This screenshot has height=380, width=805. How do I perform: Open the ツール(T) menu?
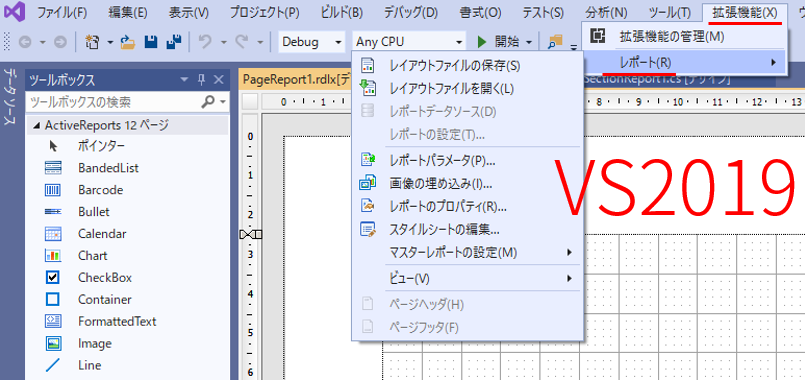coord(669,12)
